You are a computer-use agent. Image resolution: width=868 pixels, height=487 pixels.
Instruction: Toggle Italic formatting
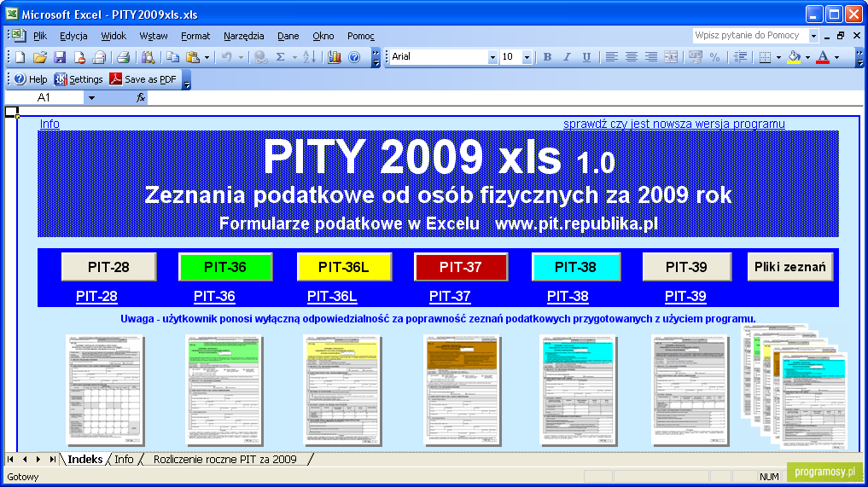pos(567,57)
